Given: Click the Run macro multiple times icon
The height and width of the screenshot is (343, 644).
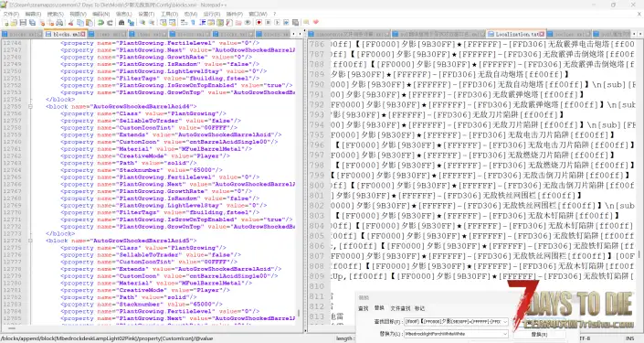Looking at the screenshot, I should tap(286, 23).
